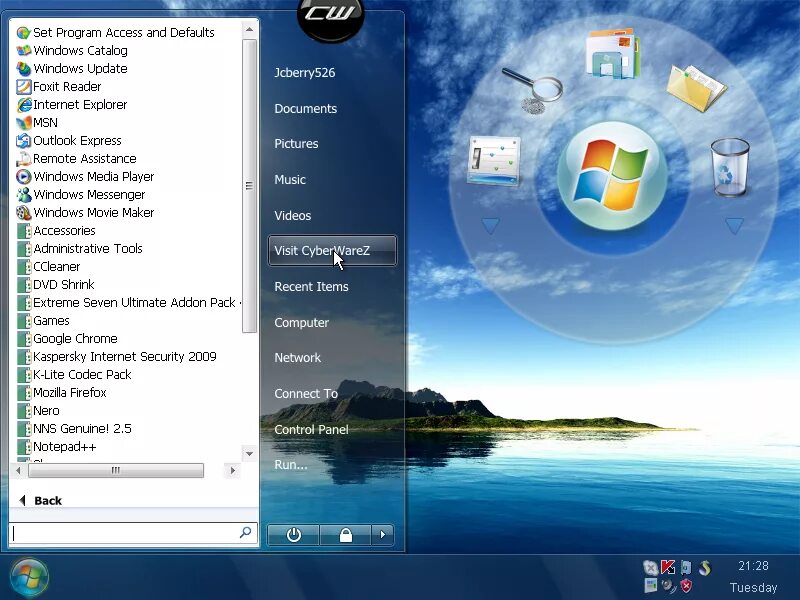This screenshot has height=600, width=800.
Task: Open Videos from start menu
Action: coord(292,215)
